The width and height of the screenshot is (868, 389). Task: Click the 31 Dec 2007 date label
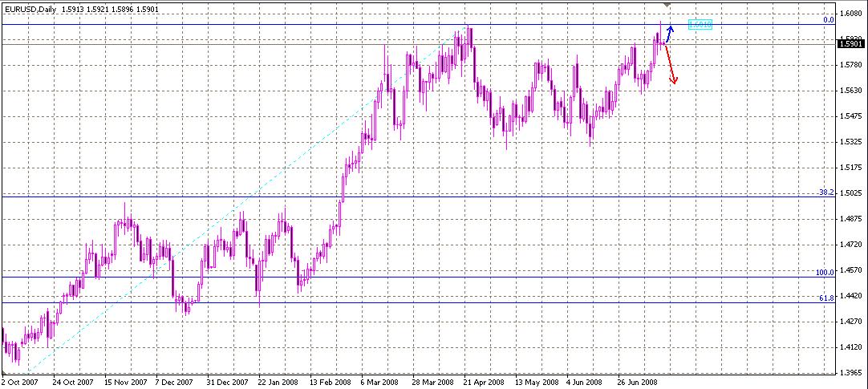pos(228,383)
